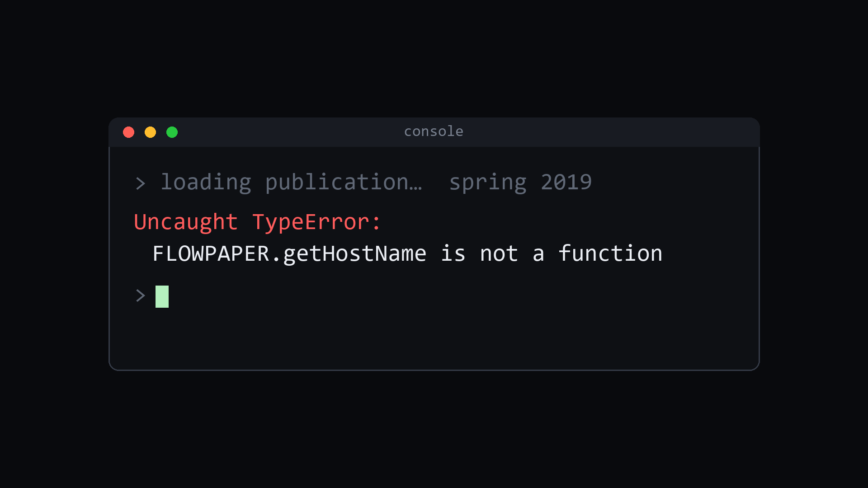This screenshot has height=488, width=868.
Task: Click "FLOWPAPER.getHostName is not a function" message
Action: (x=407, y=253)
